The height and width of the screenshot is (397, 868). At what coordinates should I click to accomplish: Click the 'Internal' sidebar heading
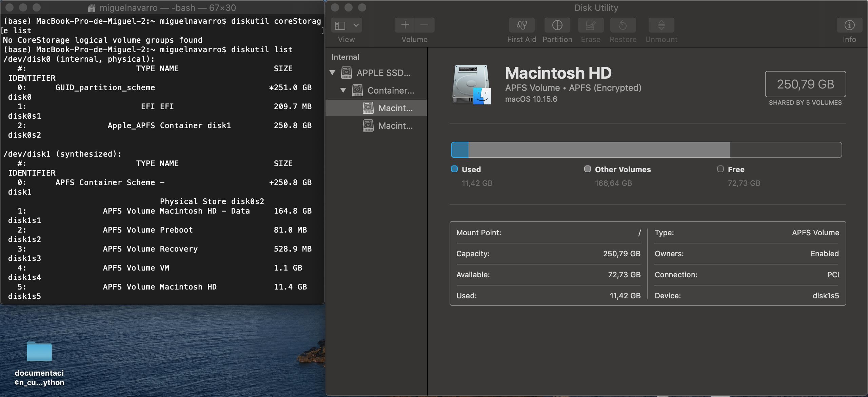point(345,57)
